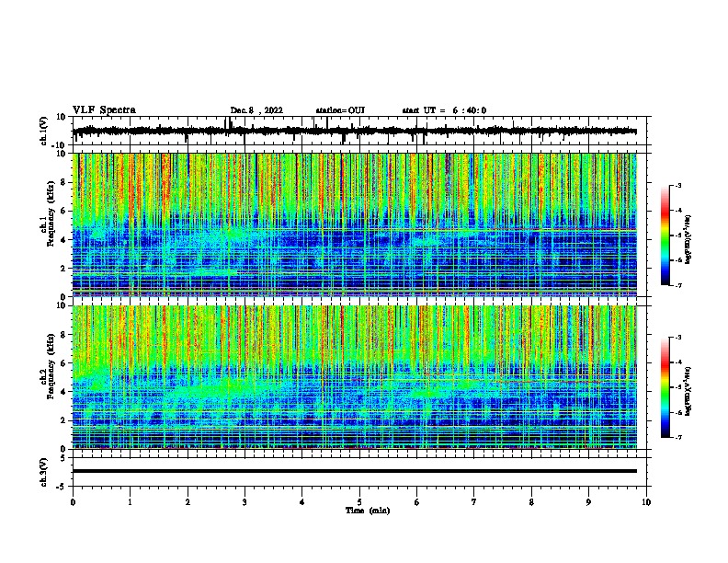Click the ch.1 spectrogram color bar

click(x=665, y=236)
